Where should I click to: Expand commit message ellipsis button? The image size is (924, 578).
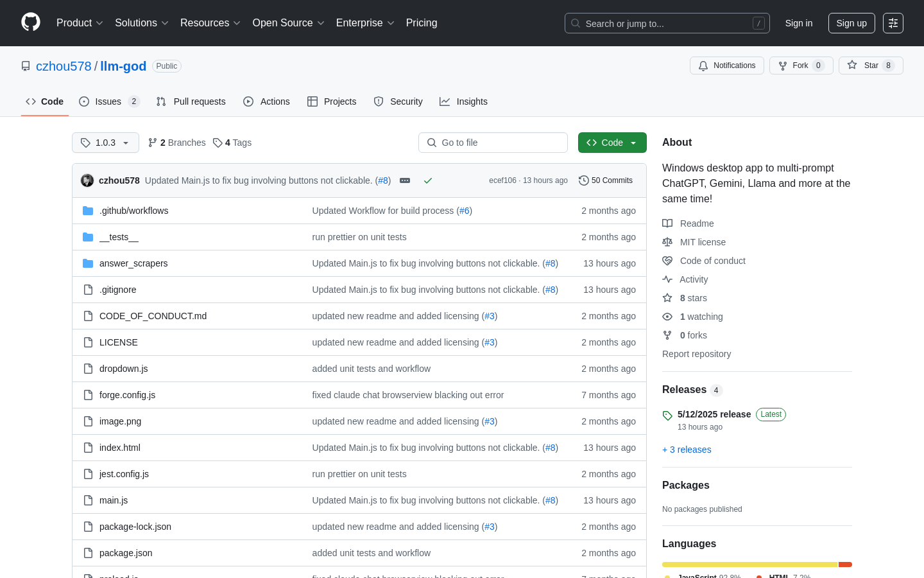point(405,180)
